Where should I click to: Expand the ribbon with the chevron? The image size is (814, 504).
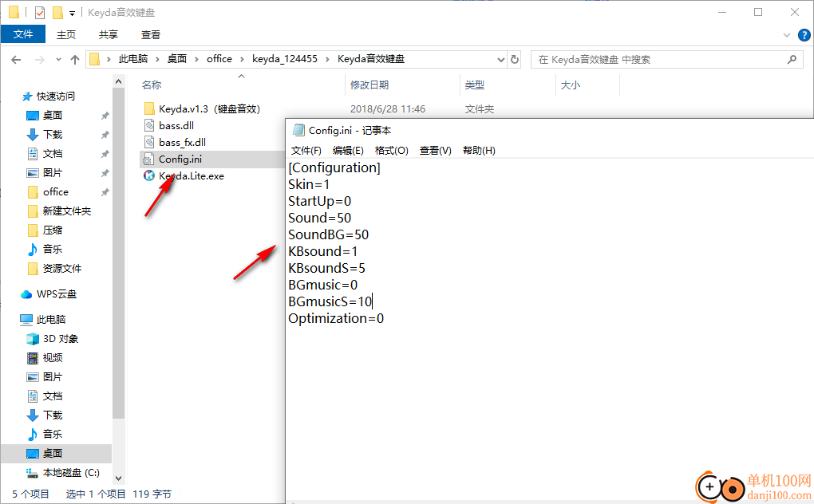point(787,35)
